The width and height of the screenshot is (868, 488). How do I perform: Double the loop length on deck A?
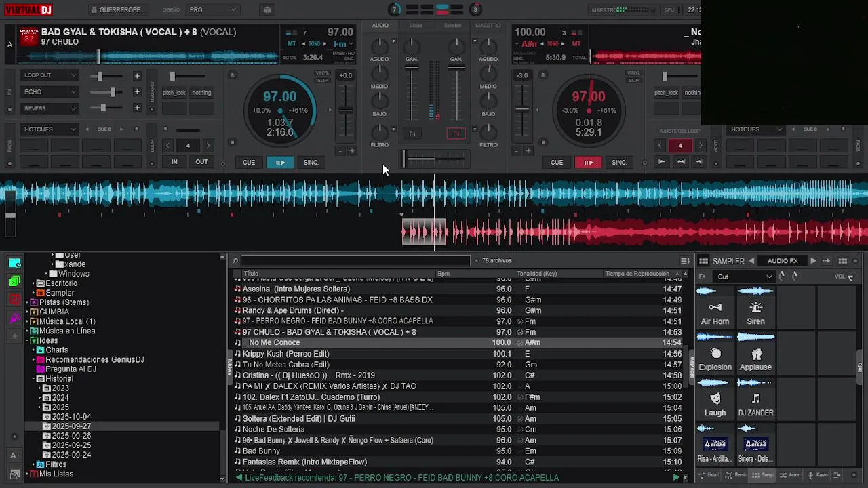[x=208, y=146]
